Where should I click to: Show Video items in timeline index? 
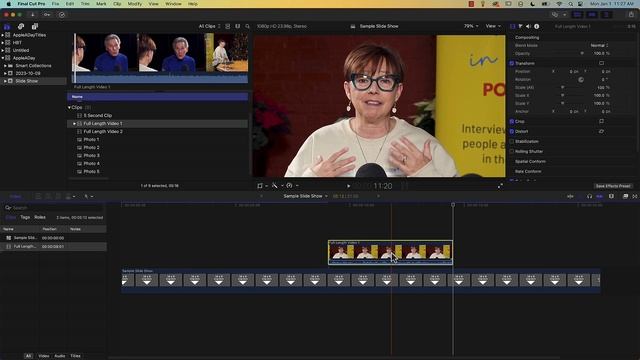click(43, 356)
